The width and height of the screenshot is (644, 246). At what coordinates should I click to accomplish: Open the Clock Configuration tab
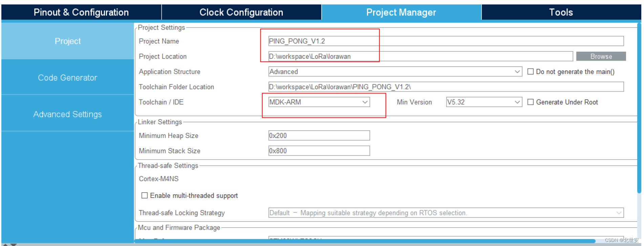click(241, 12)
